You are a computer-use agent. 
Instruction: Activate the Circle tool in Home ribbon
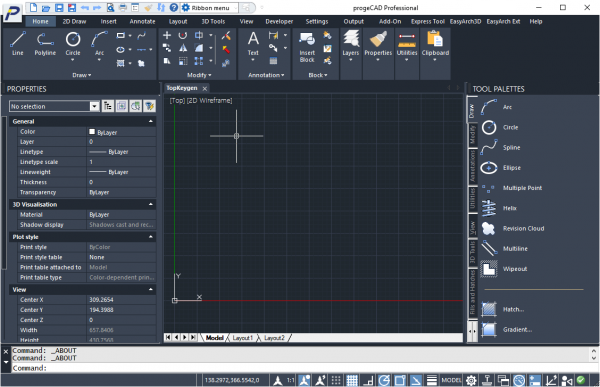tap(73, 44)
